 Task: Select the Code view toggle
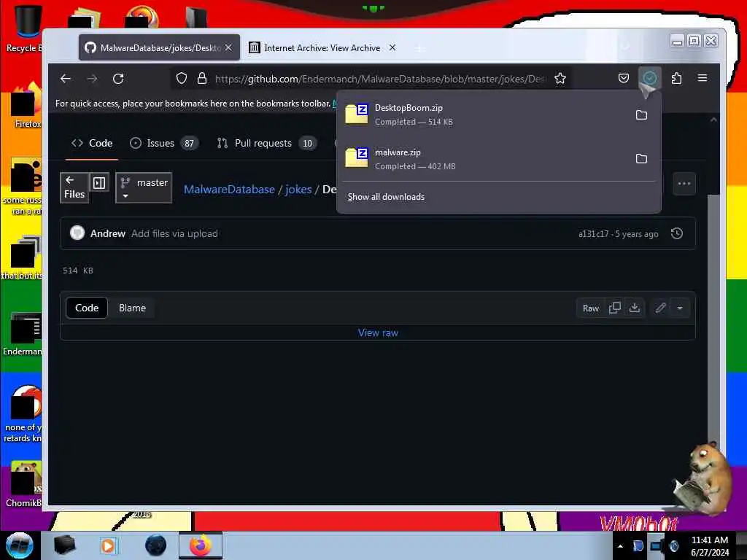click(x=87, y=308)
